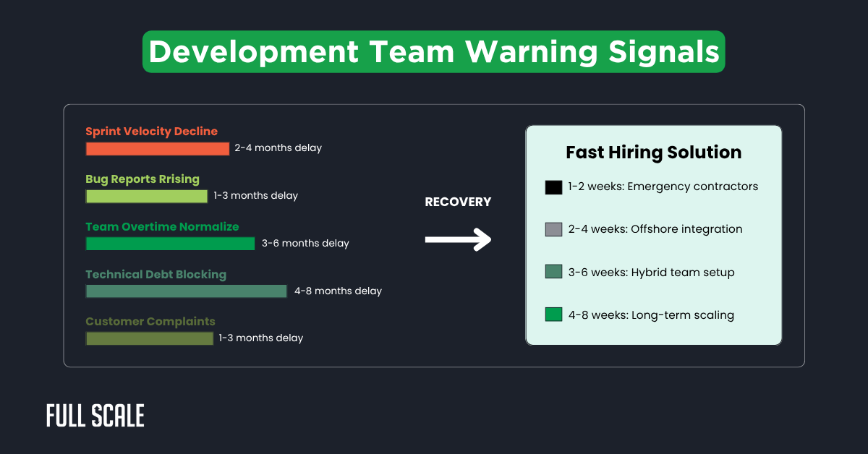Click the dark teal Technical Debt progress bar
Screen dimensions: 868x454
[185, 291]
